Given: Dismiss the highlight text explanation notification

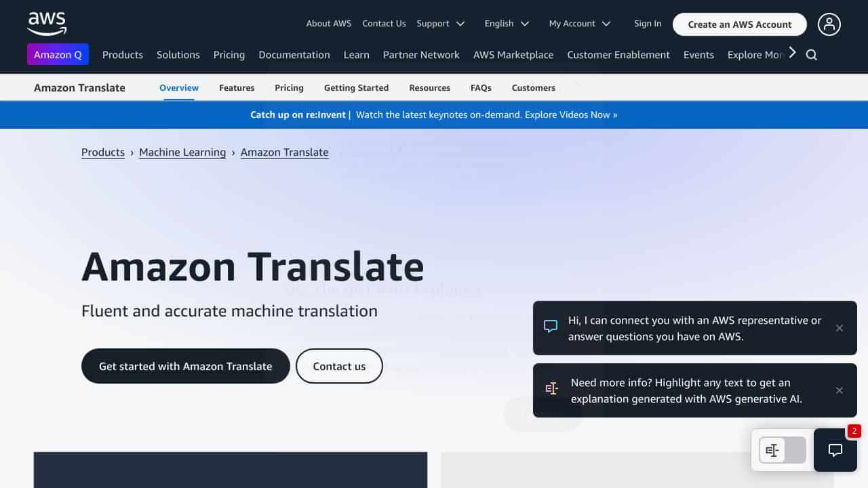Looking at the screenshot, I should [840, 390].
